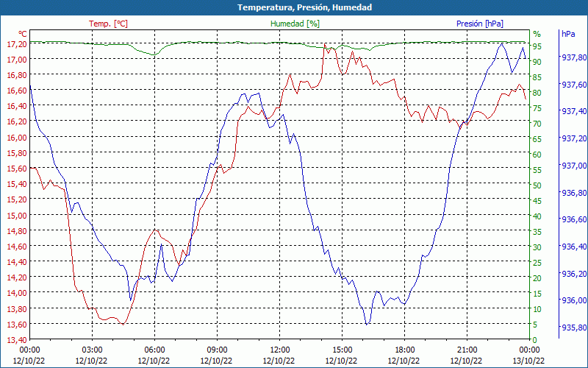Click the 50 value on the humidity axis
This screenshot has height=368, width=588.
[x=537, y=185]
